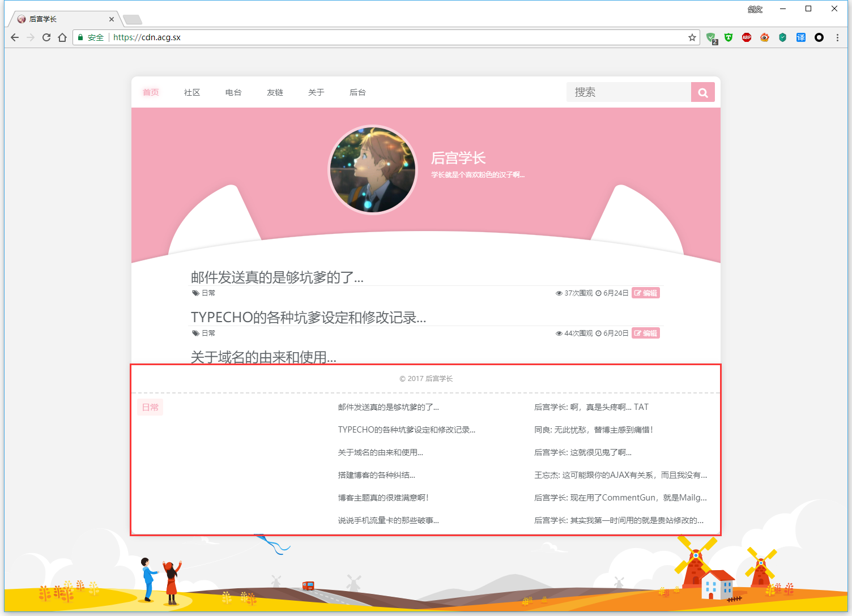Click the pink search magnifier button
This screenshot has height=616, width=852.
702,92
